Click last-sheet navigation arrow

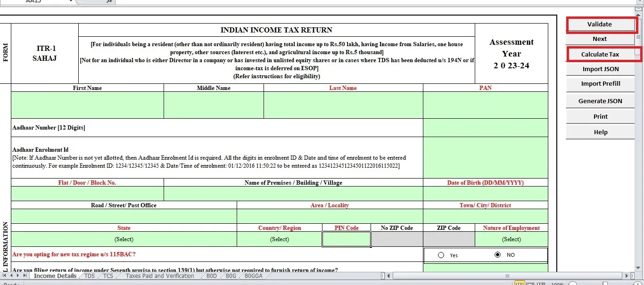pos(25,276)
